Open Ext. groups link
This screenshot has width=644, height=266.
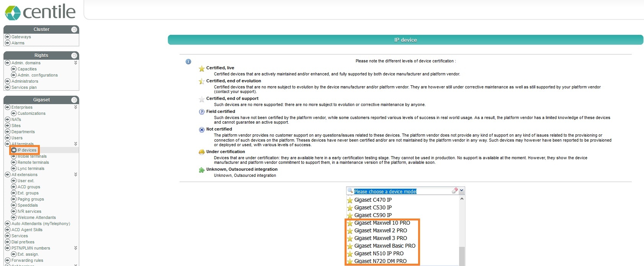tap(28, 193)
